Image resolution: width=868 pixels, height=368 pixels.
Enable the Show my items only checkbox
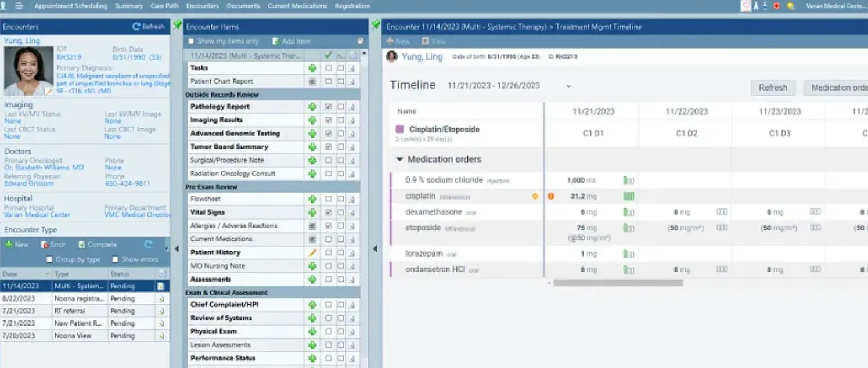(191, 39)
